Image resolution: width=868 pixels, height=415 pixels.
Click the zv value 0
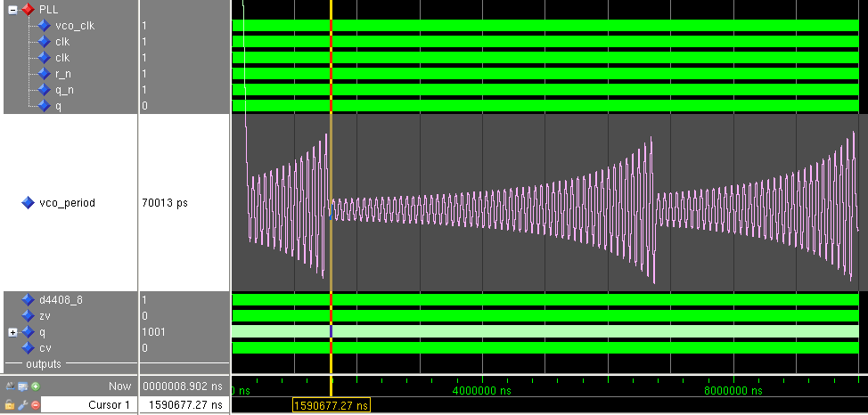[x=144, y=316]
